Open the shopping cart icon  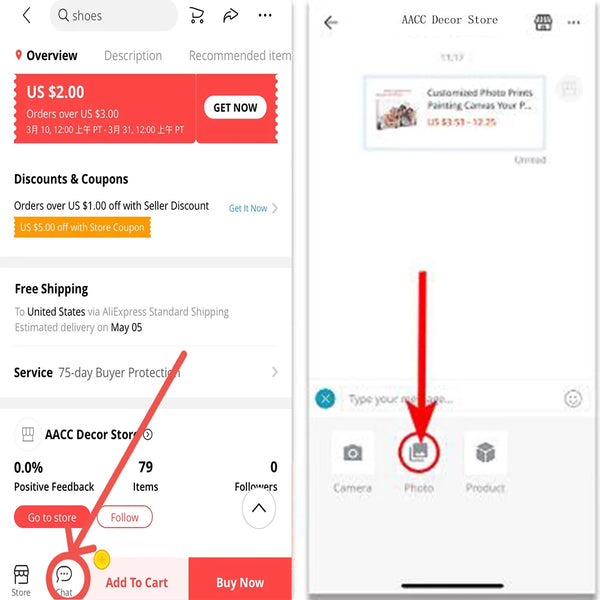(x=197, y=16)
